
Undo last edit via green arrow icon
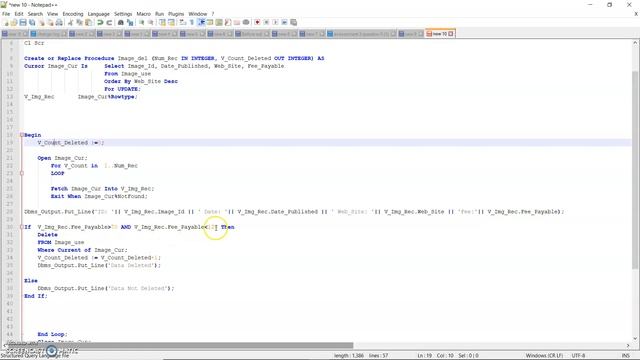pos(100,22)
